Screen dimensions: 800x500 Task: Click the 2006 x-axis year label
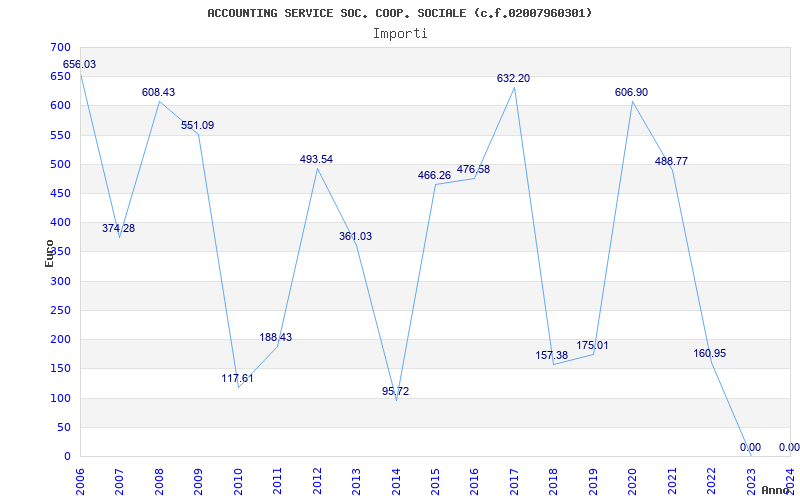[80, 481]
